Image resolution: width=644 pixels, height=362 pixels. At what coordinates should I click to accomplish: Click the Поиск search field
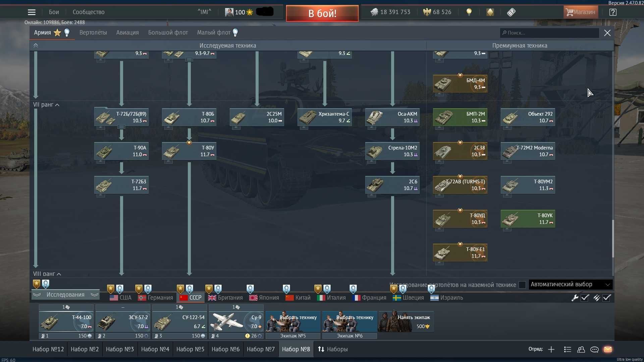point(549,33)
